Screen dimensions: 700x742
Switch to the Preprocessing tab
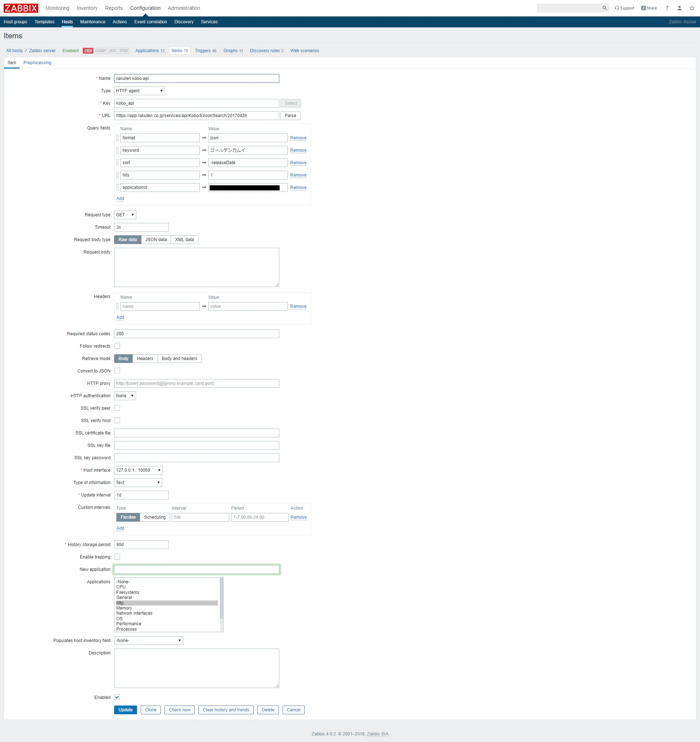pyautogui.click(x=37, y=63)
